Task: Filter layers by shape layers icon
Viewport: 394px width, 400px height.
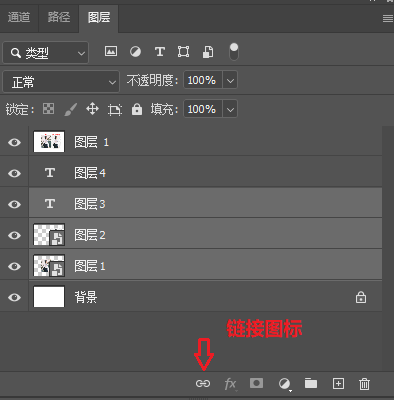Action: click(x=183, y=52)
